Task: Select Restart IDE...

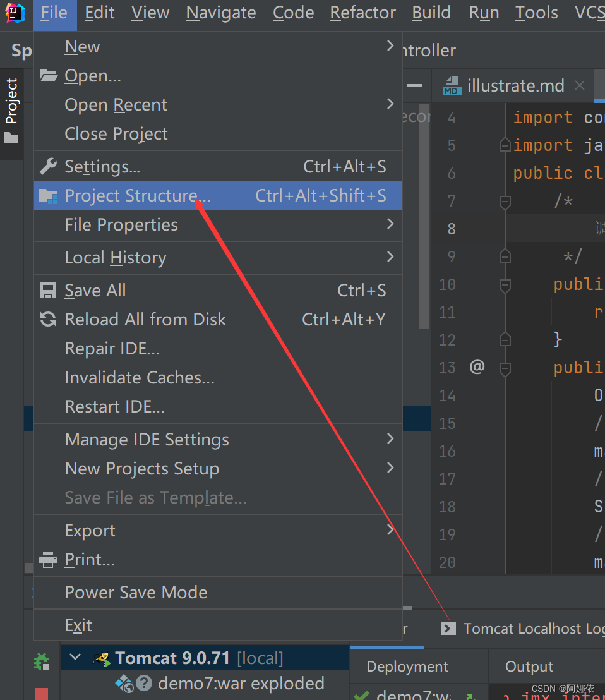Action: (218, 407)
